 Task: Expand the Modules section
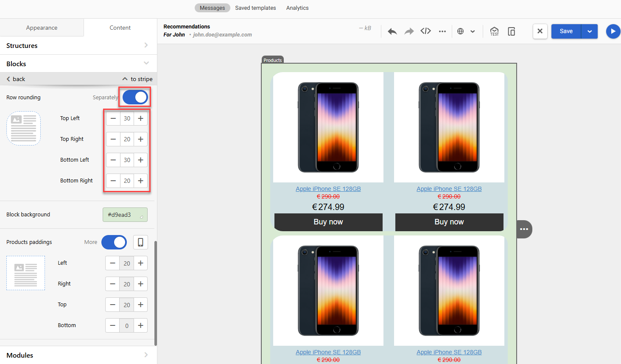click(x=78, y=355)
